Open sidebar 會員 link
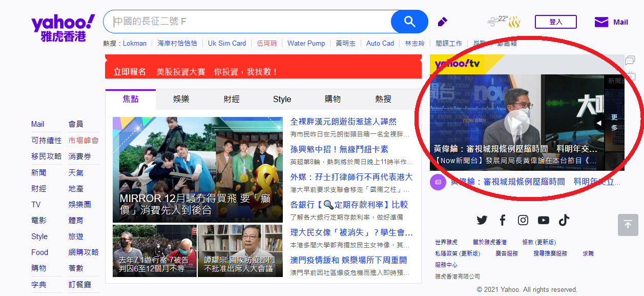The image size is (644, 296). (x=76, y=124)
